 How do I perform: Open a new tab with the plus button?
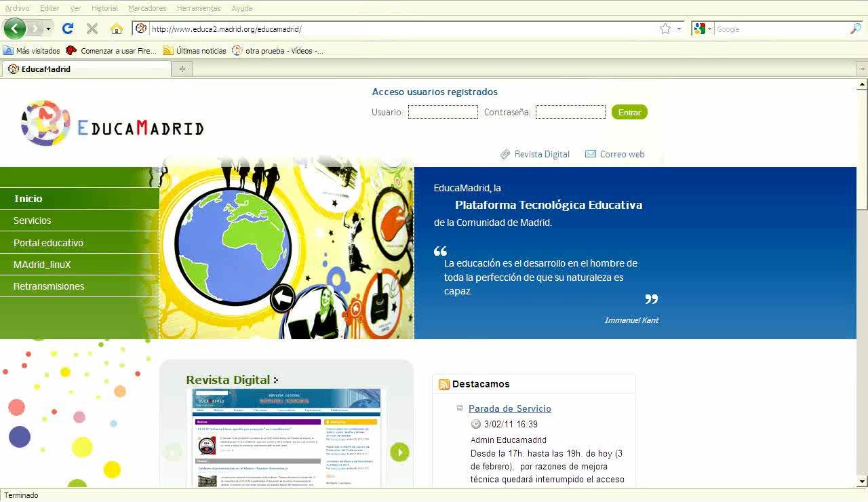(x=182, y=69)
